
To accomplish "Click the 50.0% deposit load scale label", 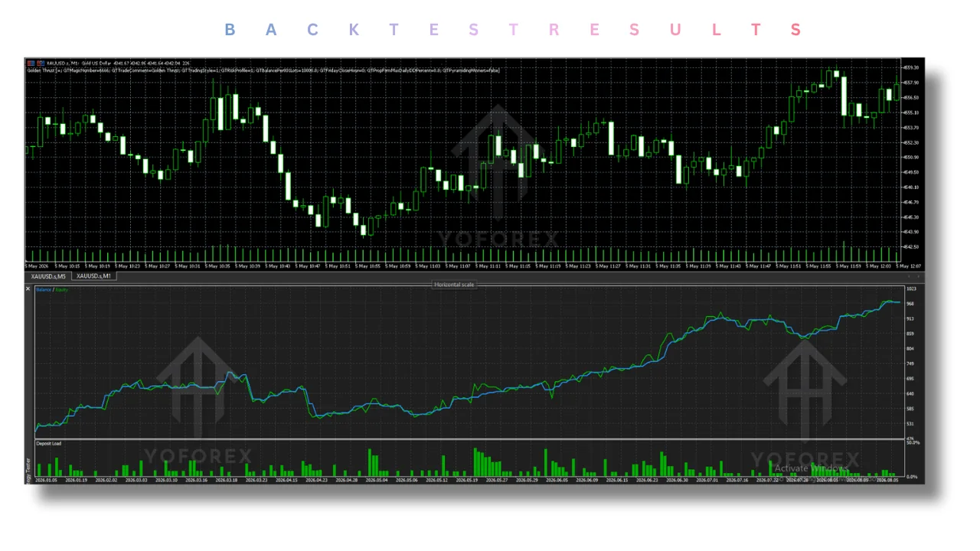I will 913,442.
